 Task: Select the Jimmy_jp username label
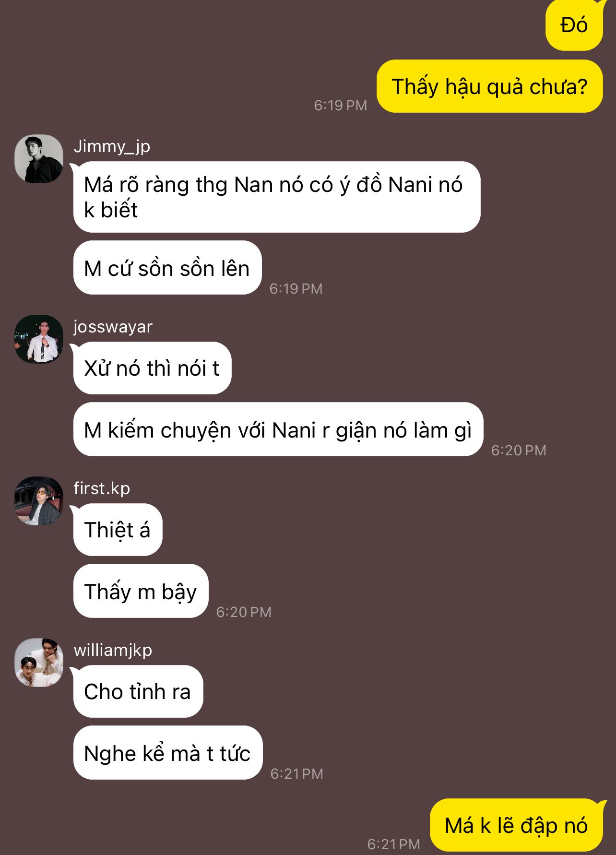pyautogui.click(x=112, y=146)
